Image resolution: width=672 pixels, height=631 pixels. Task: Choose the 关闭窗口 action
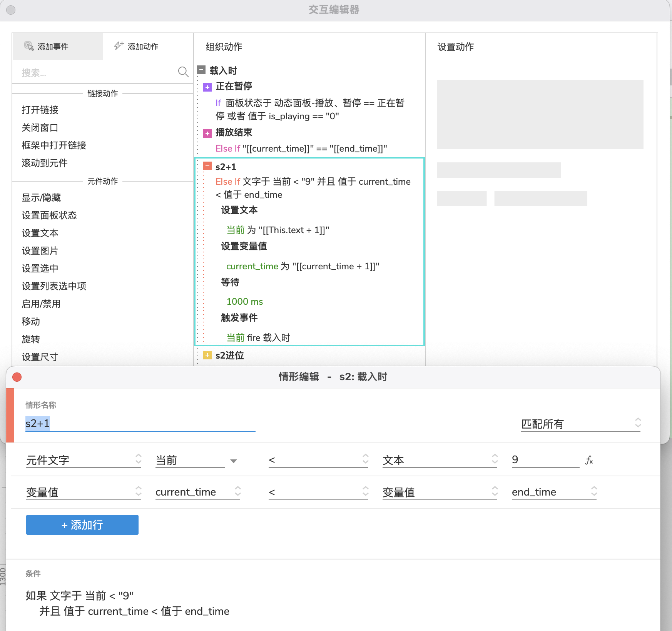point(40,127)
